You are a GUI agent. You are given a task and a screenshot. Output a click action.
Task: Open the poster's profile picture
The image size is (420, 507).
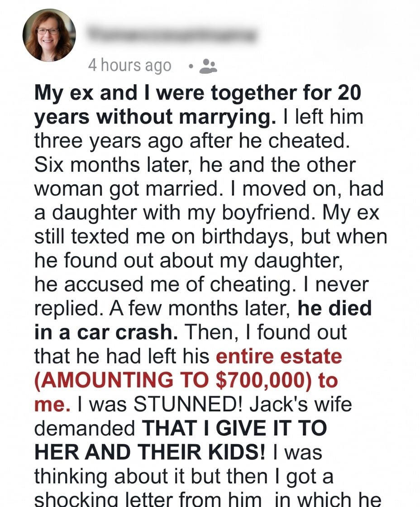point(49,35)
